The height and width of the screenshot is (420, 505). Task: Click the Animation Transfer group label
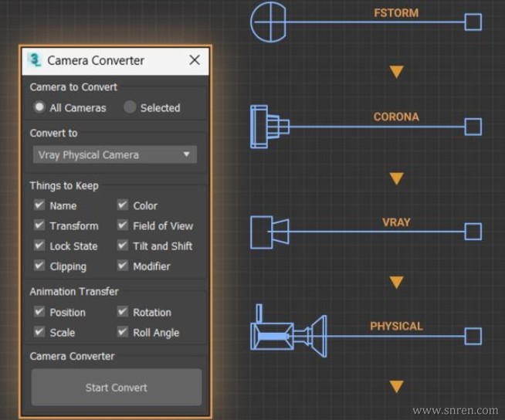point(74,292)
